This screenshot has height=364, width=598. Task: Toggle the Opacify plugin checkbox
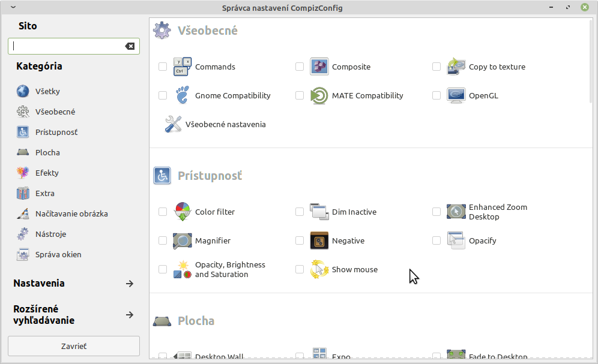pos(436,240)
